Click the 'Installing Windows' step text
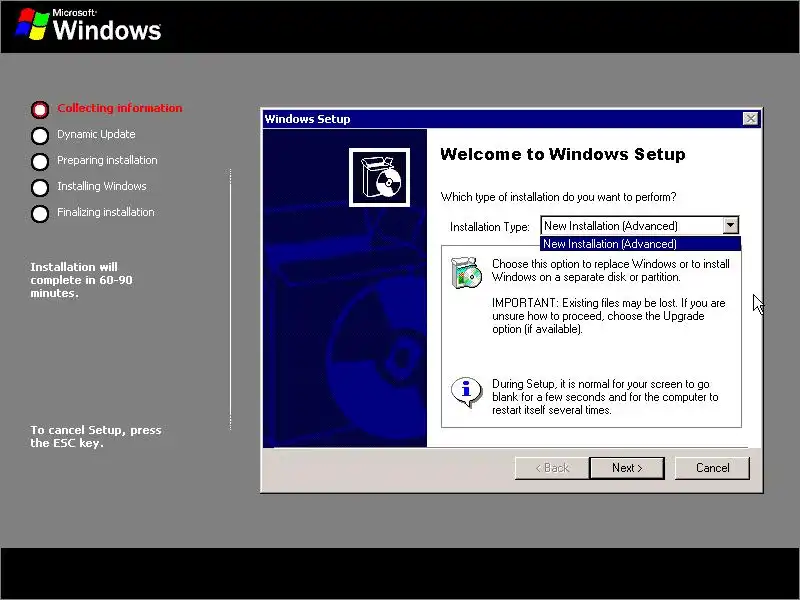The image size is (800, 600). (x=102, y=186)
